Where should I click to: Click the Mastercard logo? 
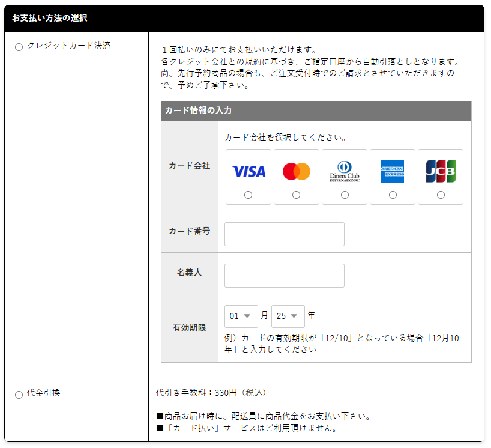[297, 172]
